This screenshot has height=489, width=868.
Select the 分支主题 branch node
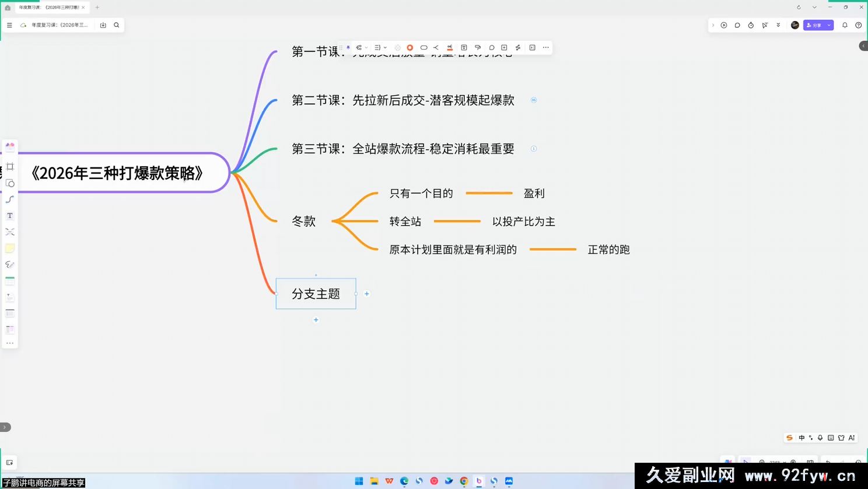(x=316, y=294)
